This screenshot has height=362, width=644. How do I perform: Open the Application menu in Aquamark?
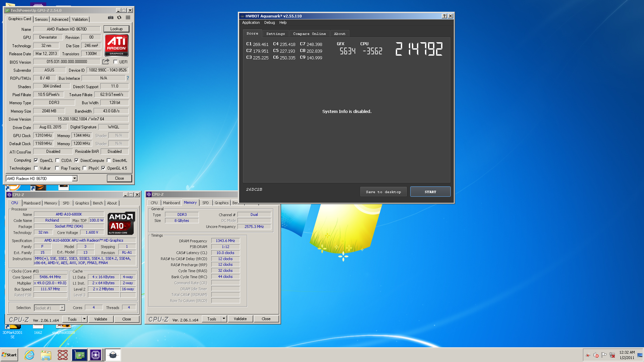[x=251, y=23]
